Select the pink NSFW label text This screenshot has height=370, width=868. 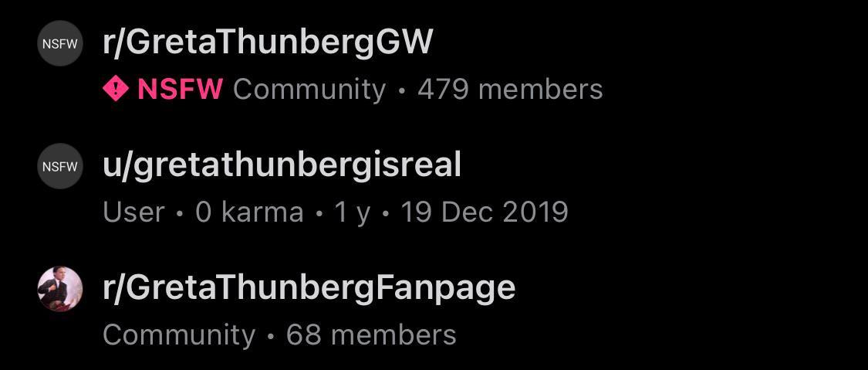[x=181, y=89]
